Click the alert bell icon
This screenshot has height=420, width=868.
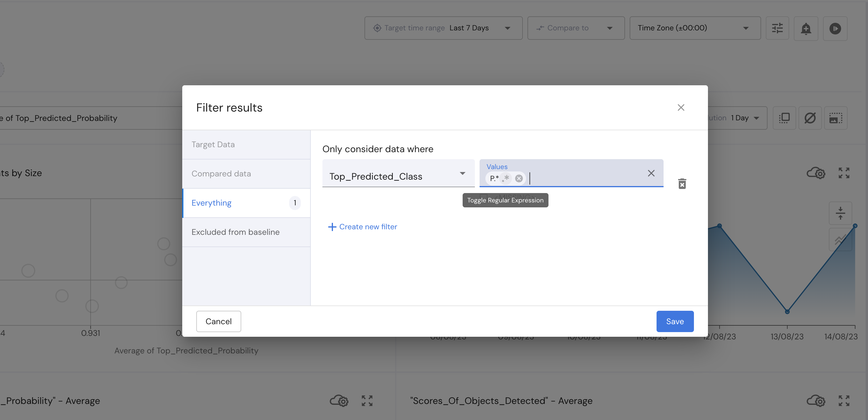pos(806,28)
